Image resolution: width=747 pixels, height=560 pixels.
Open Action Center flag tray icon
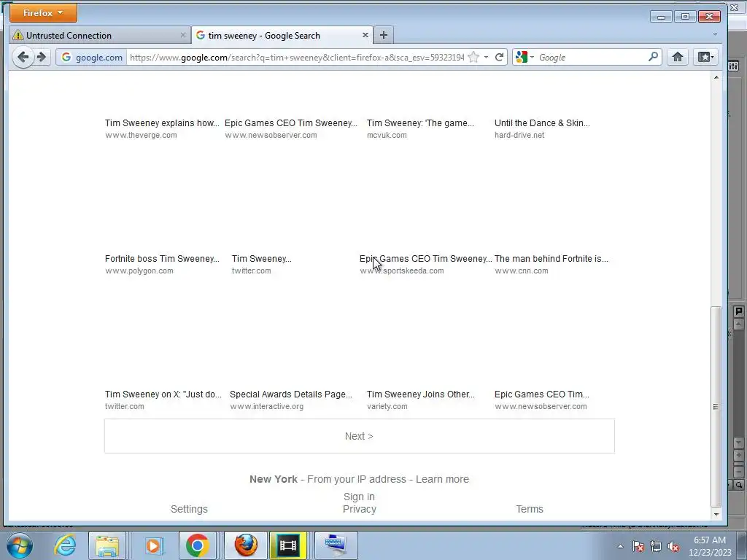[638, 546]
